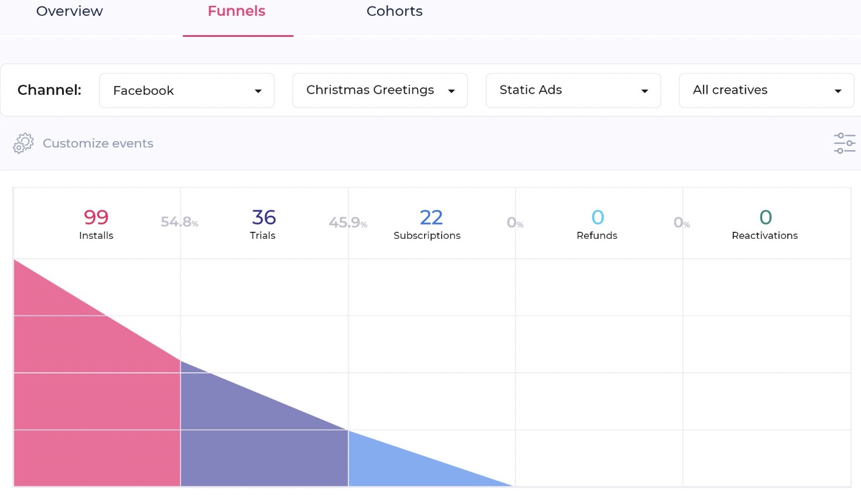Open the All creatives dropdown
The height and width of the screenshot is (504, 861).
pos(766,91)
